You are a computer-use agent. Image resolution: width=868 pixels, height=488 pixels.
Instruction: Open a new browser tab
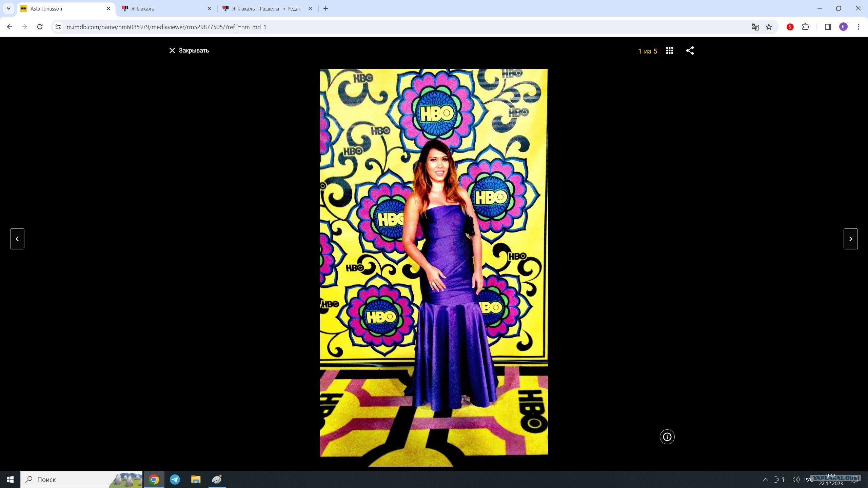coord(325,9)
